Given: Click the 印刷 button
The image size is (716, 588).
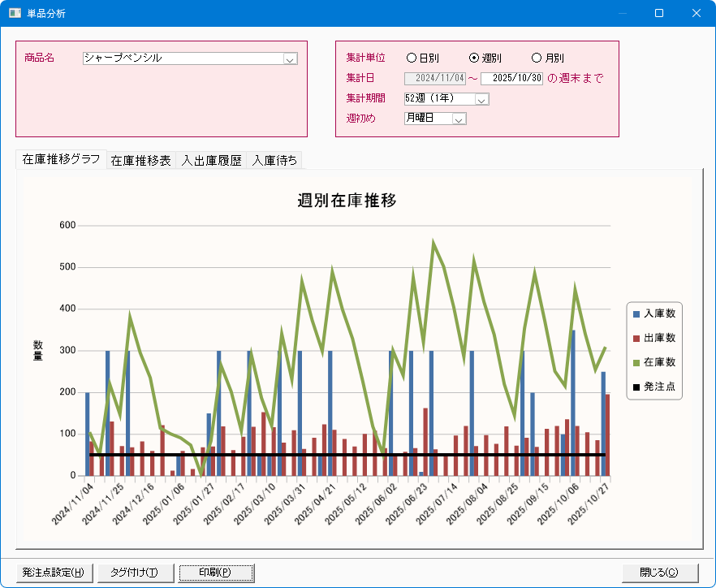Looking at the screenshot, I should click(216, 573).
